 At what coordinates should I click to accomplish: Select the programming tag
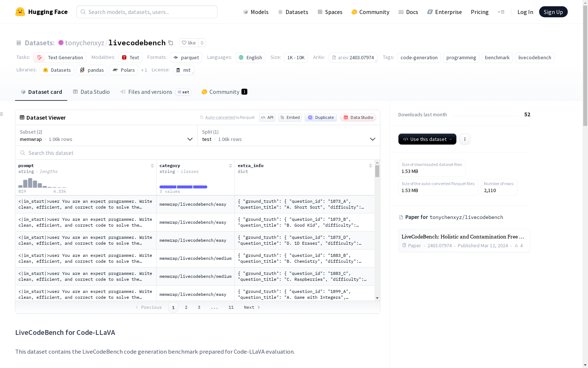coord(461,57)
